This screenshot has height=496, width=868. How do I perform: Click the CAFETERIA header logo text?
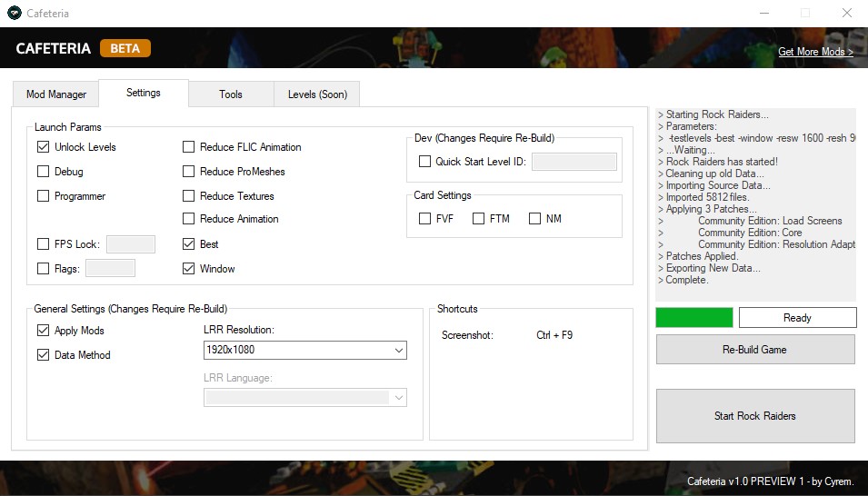coord(53,49)
